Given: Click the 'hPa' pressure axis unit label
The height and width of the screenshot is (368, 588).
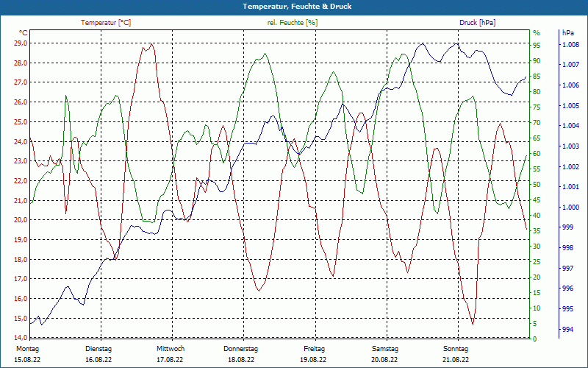Looking at the screenshot, I should click(x=568, y=33).
